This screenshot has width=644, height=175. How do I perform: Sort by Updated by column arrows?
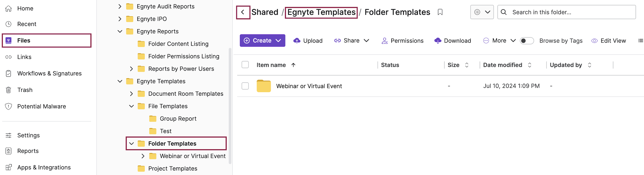tap(589, 65)
